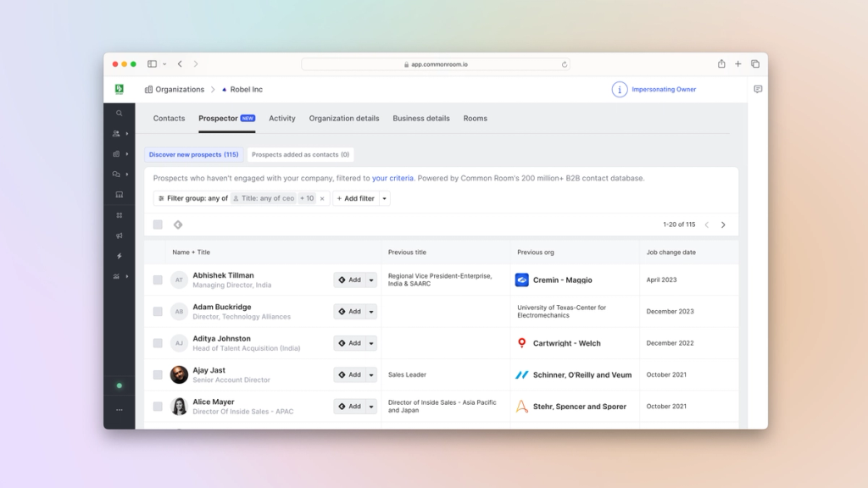Toggle Safari sidebar icon
The width and height of the screenshot is (868, 488).
click(152, 64)
